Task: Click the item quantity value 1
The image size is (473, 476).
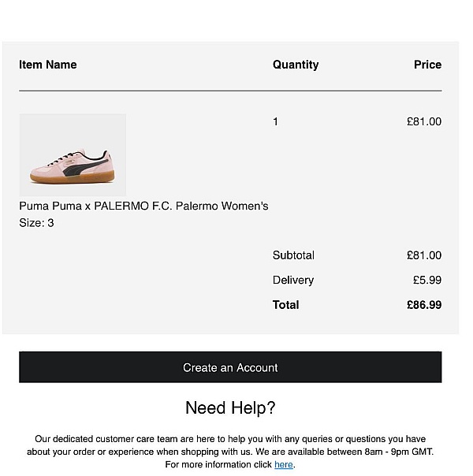Action: (275, 121)
